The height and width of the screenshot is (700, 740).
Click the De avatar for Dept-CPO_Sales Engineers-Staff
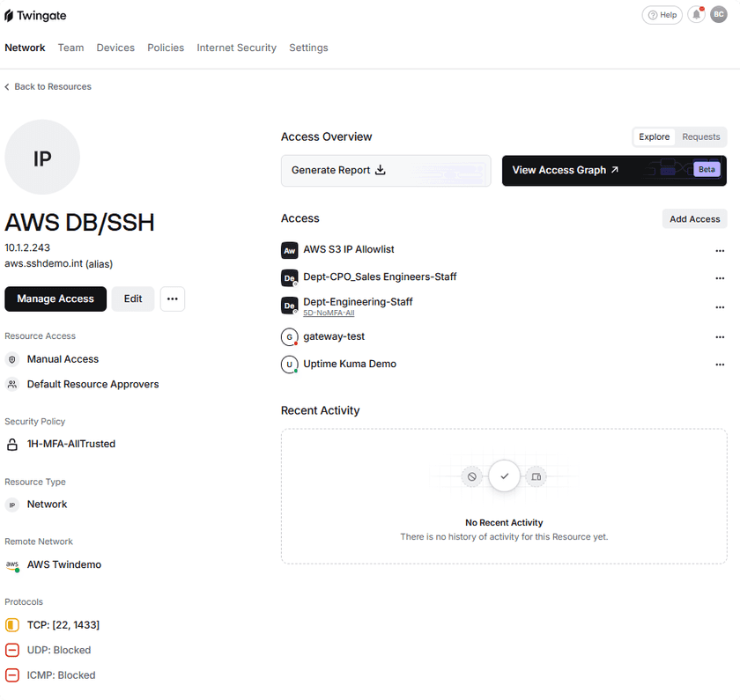tap(289, 278)
